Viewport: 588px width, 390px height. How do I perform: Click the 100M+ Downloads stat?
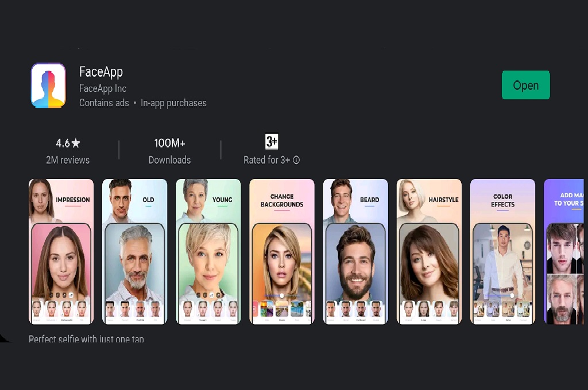(x=169, y=151)
